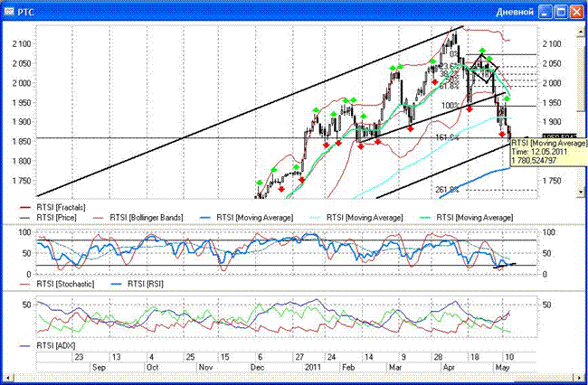Viewport: 588px width, 385px height.
Task: Click the date label 24 on time axis
Action: (331, 357)
